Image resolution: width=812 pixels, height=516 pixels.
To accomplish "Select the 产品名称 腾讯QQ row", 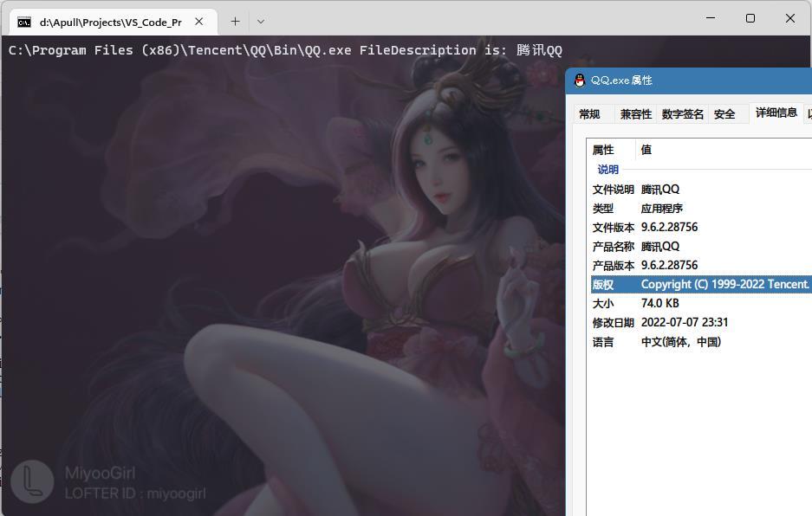I will coord(701,247).
